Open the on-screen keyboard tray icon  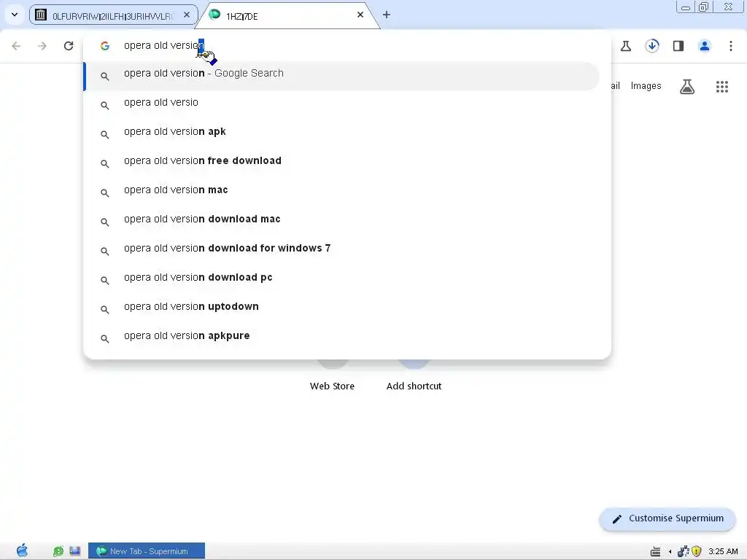point(656,551)
